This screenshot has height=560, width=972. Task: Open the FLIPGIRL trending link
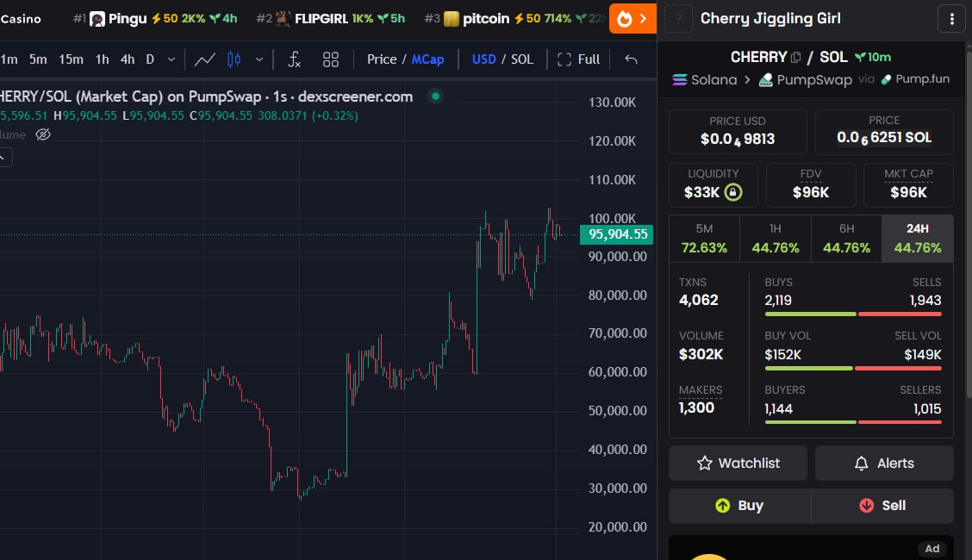pos(330,19)
